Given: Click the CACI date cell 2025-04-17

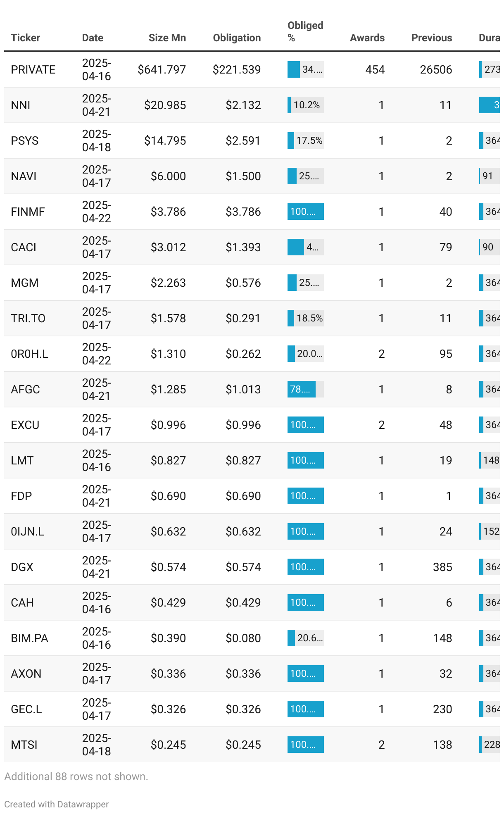Looking at the screenshot, I should (97, 247).
